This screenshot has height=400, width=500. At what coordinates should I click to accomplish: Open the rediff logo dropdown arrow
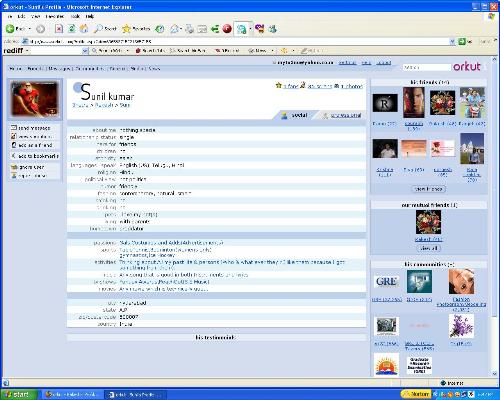[27, 51]
